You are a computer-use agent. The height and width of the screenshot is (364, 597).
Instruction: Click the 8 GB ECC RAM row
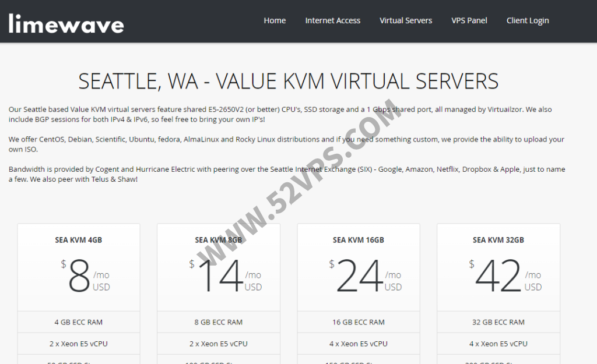pos(219,322)
